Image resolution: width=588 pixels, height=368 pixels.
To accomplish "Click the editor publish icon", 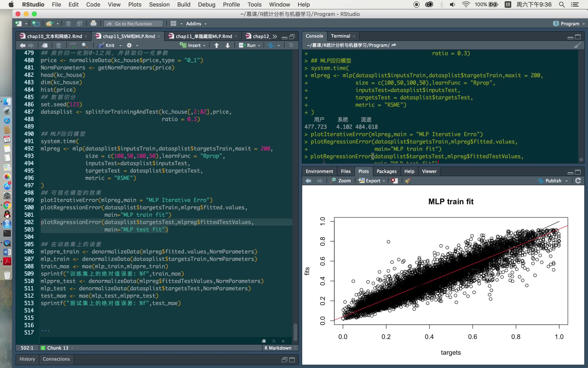I will click(x=271, y=45).
